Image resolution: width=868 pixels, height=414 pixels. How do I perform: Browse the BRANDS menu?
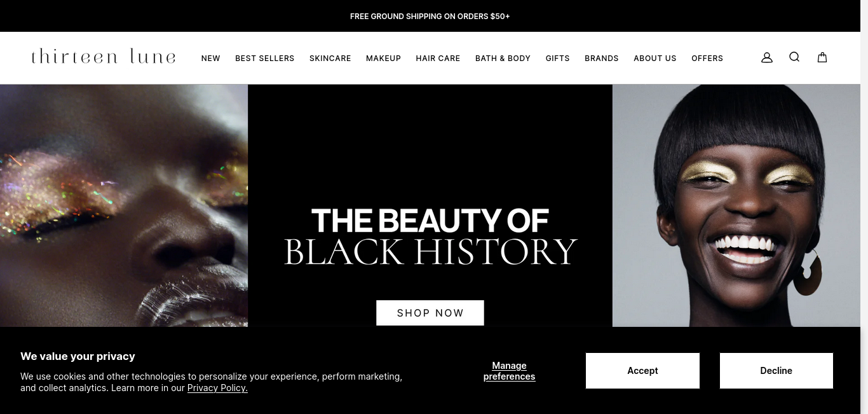[602, 59]
